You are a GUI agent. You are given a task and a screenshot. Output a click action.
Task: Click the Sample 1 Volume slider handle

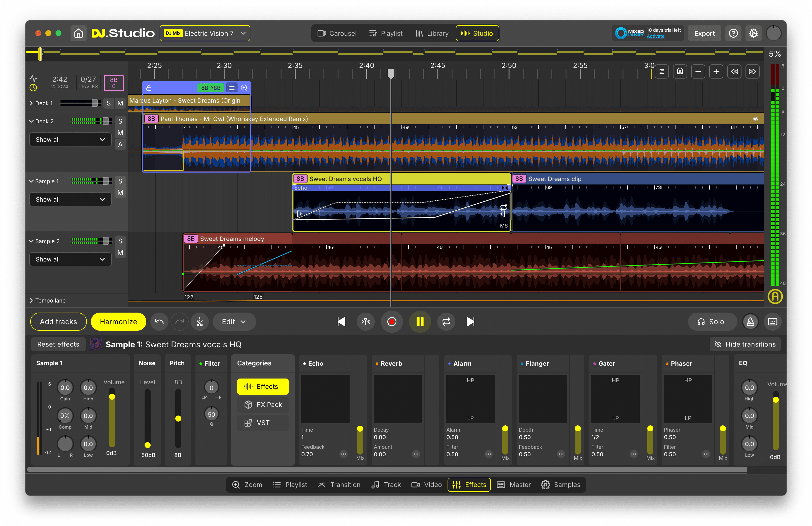click(112, 397)
